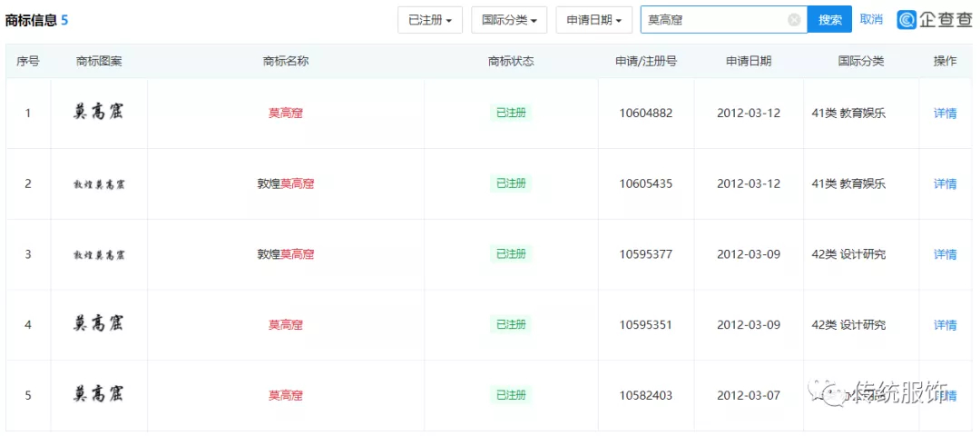Screen dimensions: 980x436
Task: Click the 搜索 button
Action: coord(829,20)
